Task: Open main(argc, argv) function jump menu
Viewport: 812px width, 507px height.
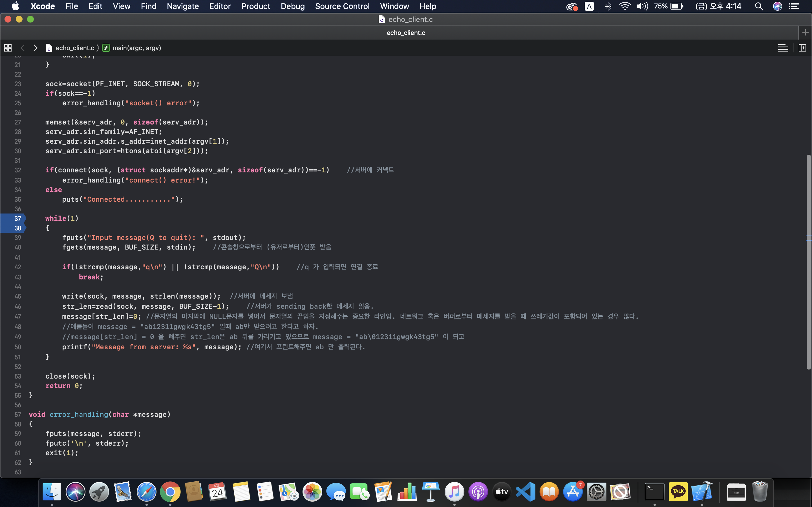Action: tap(136, 48)
